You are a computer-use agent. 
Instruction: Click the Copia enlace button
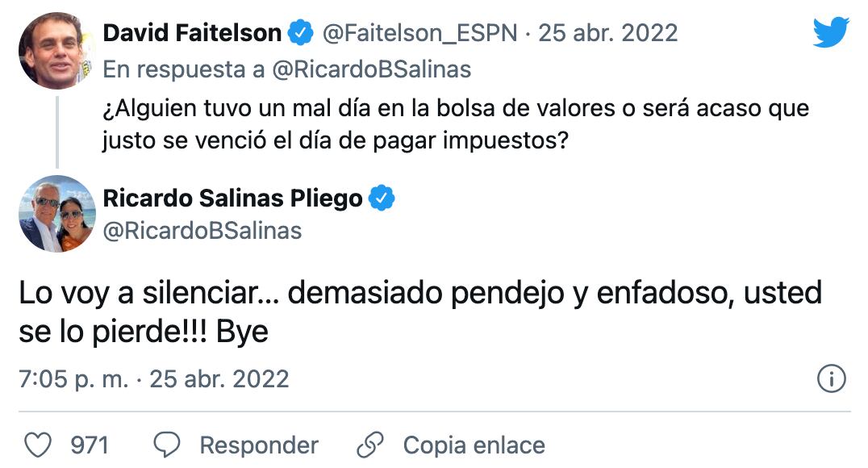coord(474,444)
